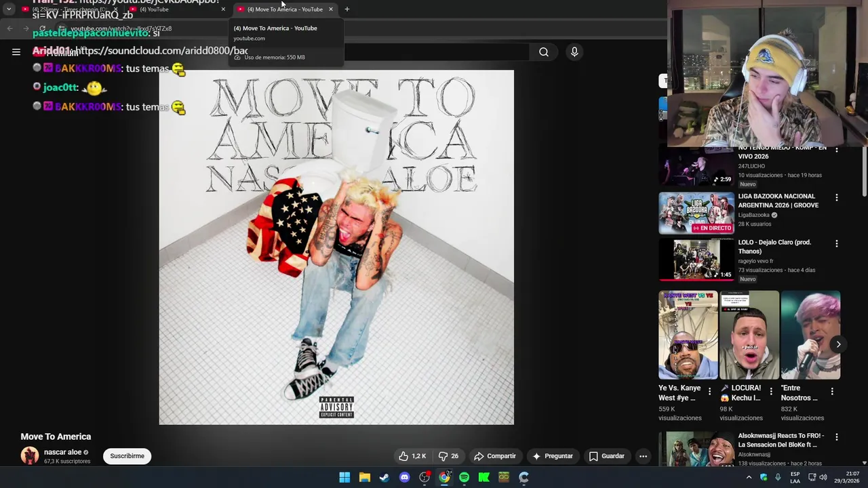Open Kick app from the taskbar
This screenshot has height=488, width=868.
[484, 477]
